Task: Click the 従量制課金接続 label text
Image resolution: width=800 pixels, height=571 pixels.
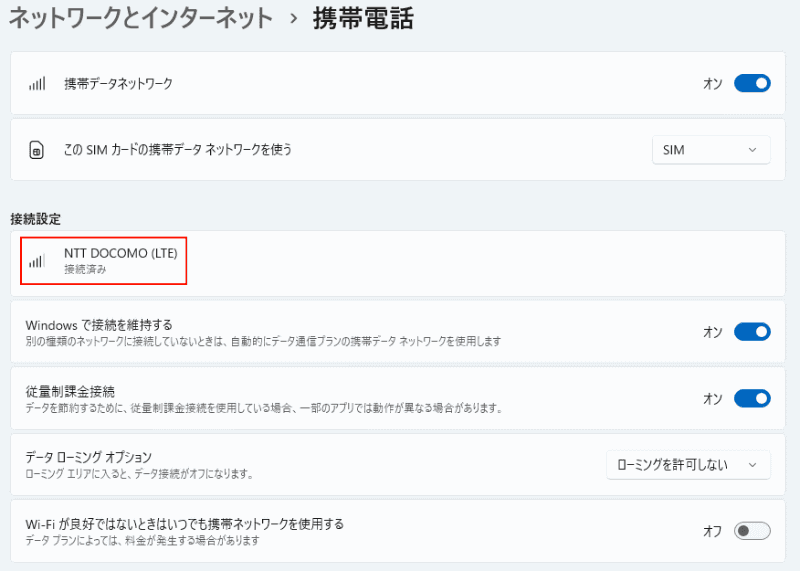Action: pos(70,391)
